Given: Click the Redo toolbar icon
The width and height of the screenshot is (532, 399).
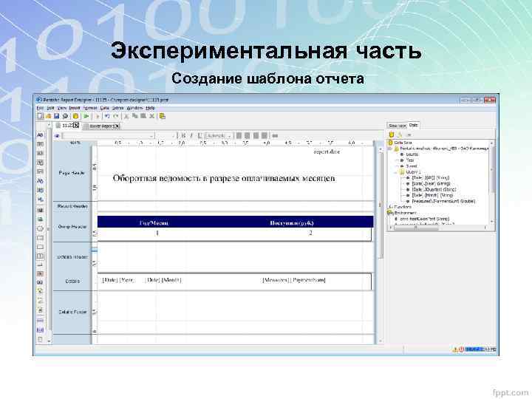Looking at the screenshot, I should 116,116.
